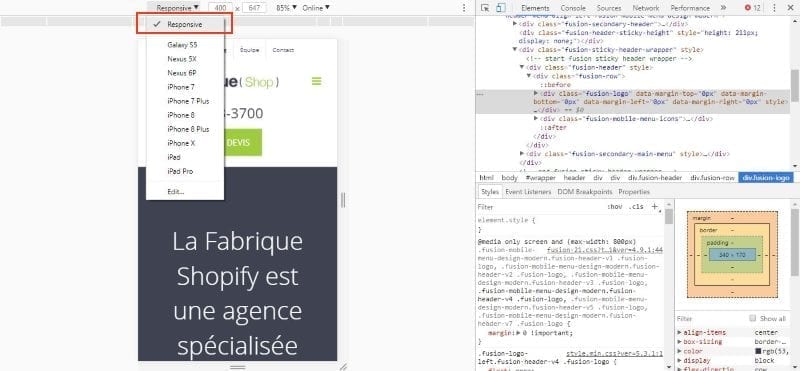This screenshot has height=371, width=800.
Task: Open fusion-21.css source link
Action: 604,250
